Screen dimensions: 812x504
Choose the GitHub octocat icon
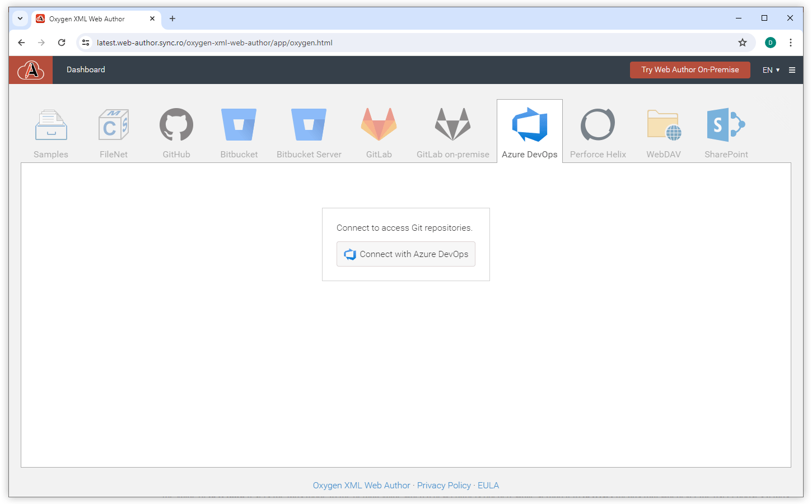176,125
